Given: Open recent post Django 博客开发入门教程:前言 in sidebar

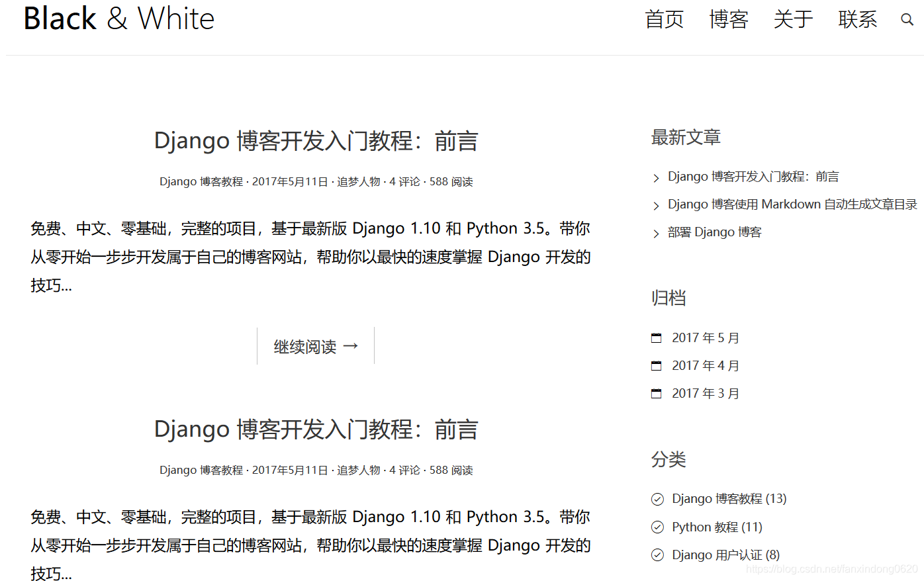Looking at the screenshot, I should pyautogui.click(x=753, y=177).
